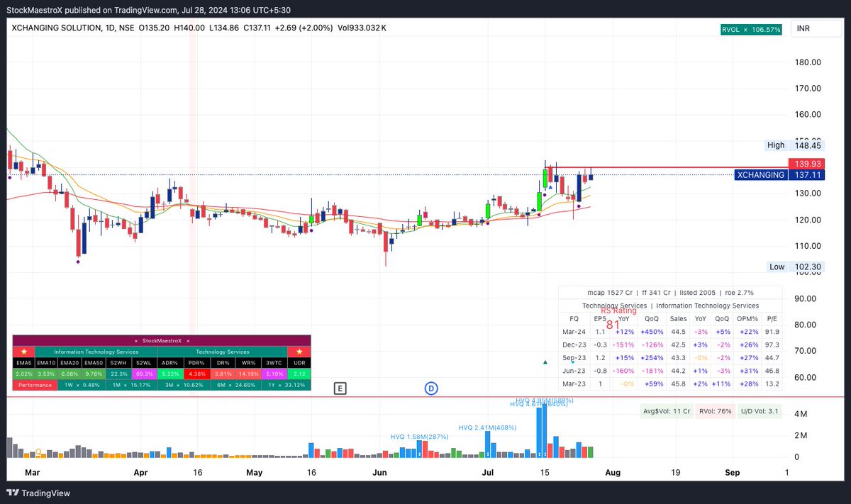The height and width of the screenshot is (504, 851).
Task: Click the 1M × 15.17% performance cell
Action: pyautogui.click(x=132, y=384)
